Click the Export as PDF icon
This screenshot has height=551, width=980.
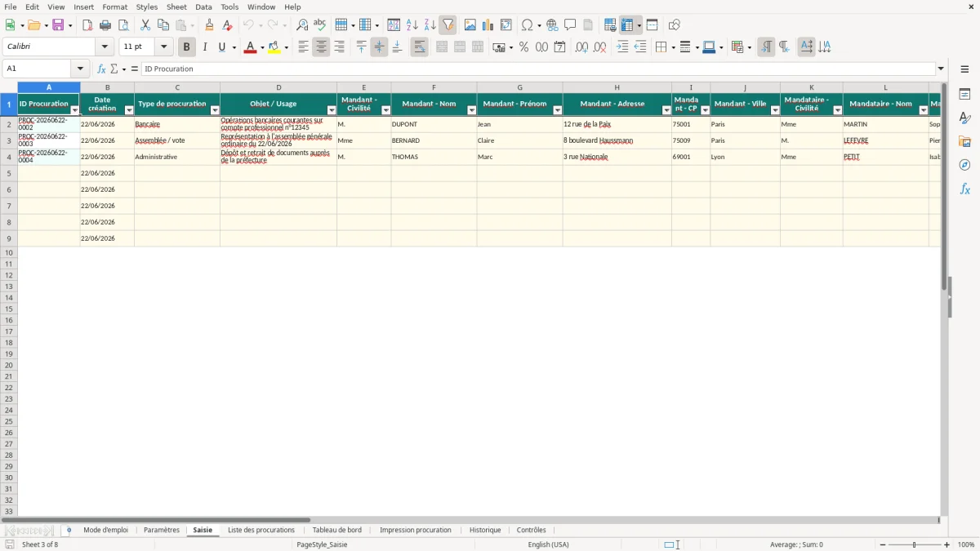87,25
